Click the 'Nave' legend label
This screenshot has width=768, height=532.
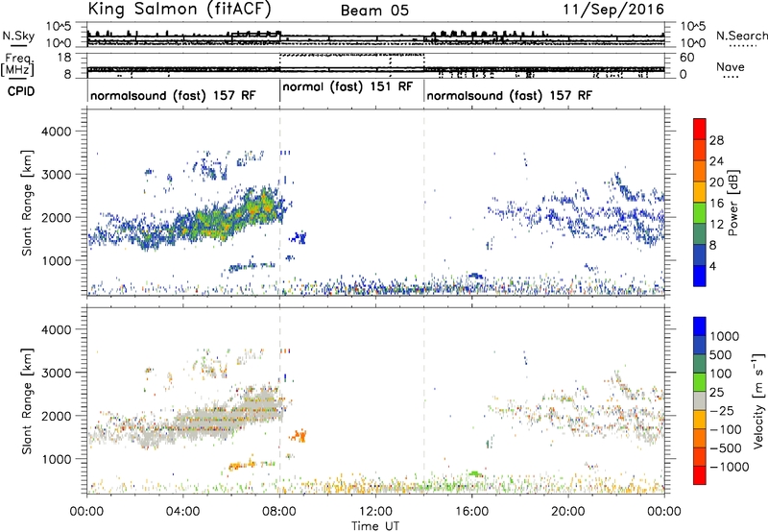[x=731, y=67]
